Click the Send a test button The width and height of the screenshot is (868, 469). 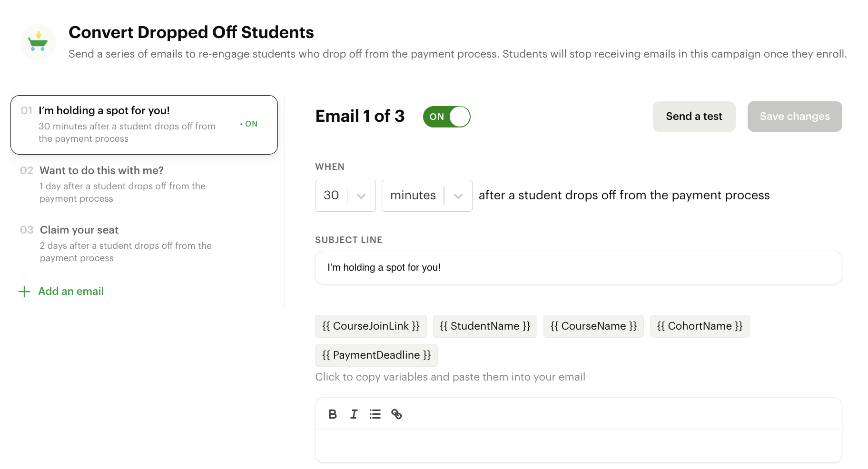[x=694, y=117]
